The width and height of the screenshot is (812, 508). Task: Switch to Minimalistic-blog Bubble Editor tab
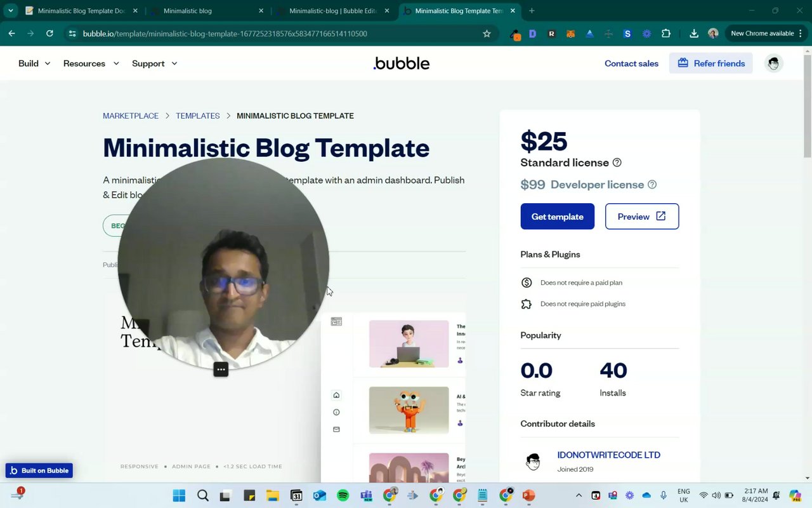(x=333, y=11)
